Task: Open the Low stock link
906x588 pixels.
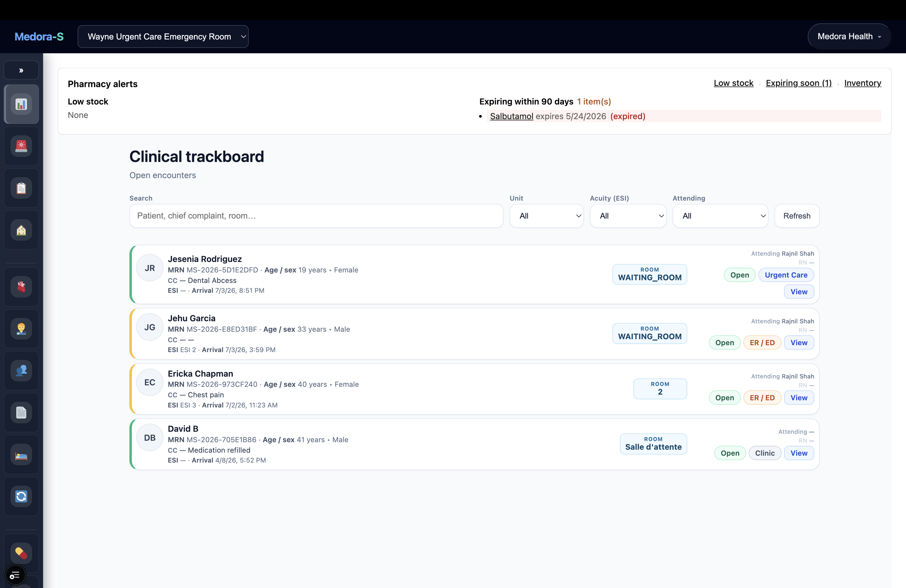Action: (733, 83)
